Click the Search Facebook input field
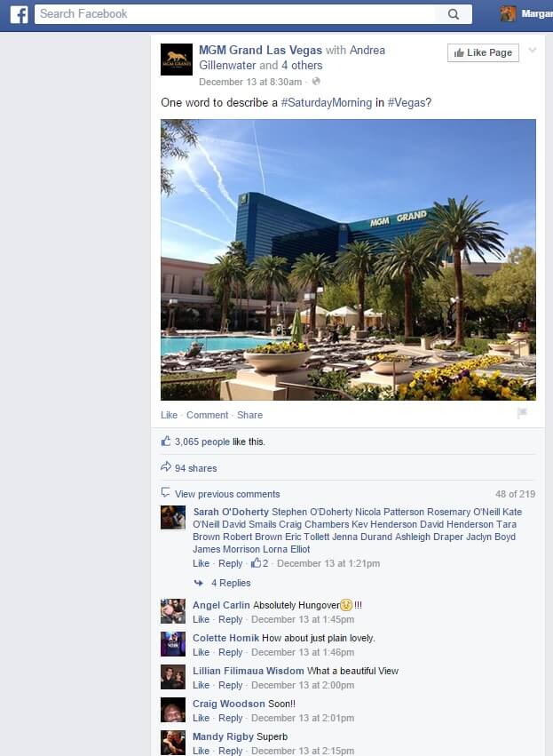This screenshot has height=756, width=553. [234, 14]
